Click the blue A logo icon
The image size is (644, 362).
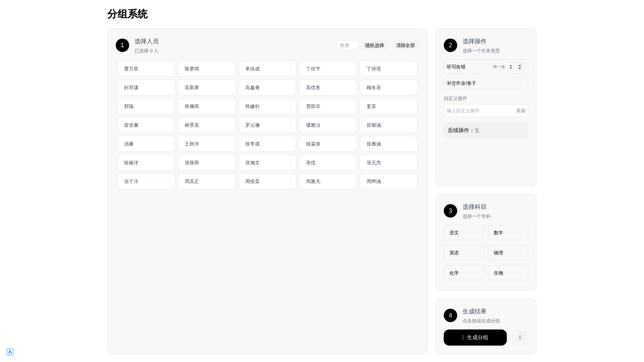tap(10, 352)
